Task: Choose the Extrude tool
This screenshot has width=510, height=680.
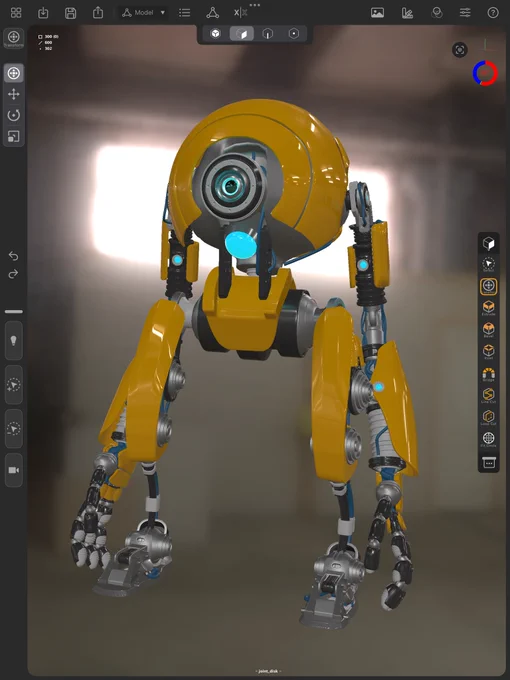Action: 488,308
